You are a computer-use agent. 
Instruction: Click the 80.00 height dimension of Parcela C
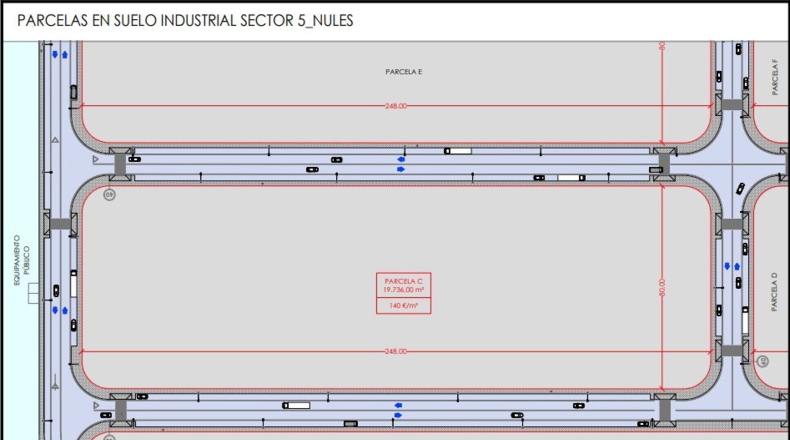[x=662, y=287]
